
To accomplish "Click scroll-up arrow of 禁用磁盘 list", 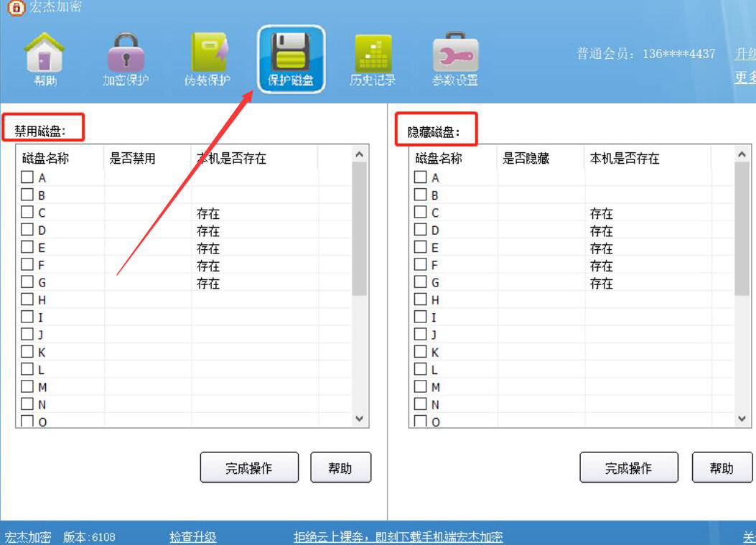I will pyautogui.click(x=359, y=154).
